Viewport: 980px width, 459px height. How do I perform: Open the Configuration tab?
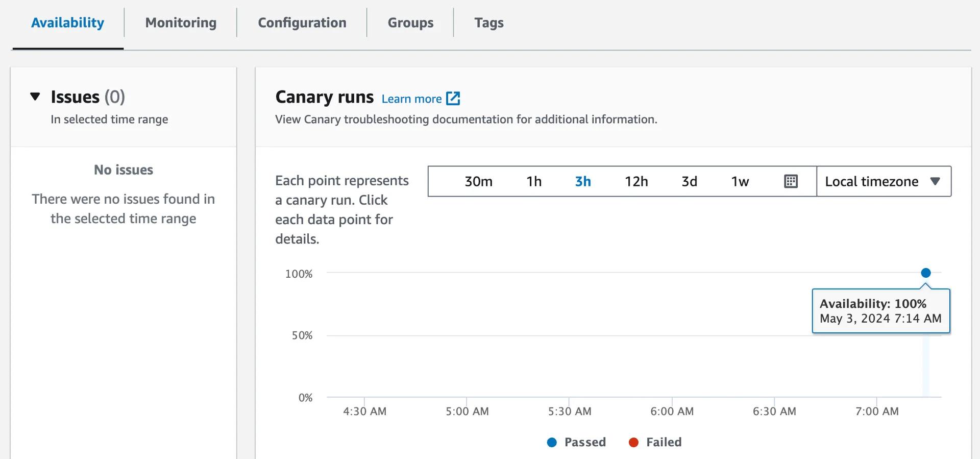point(302,23)
